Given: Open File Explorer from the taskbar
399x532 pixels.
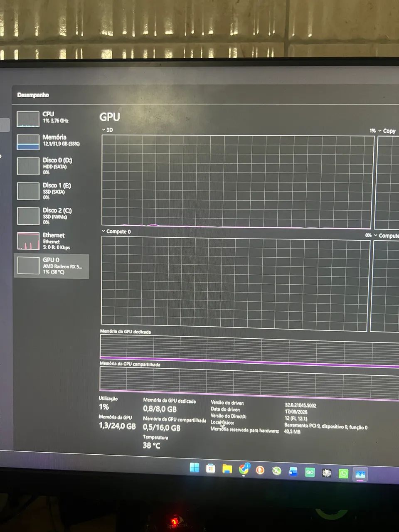Looking at the screenshot, I should (x=227, y=469).
